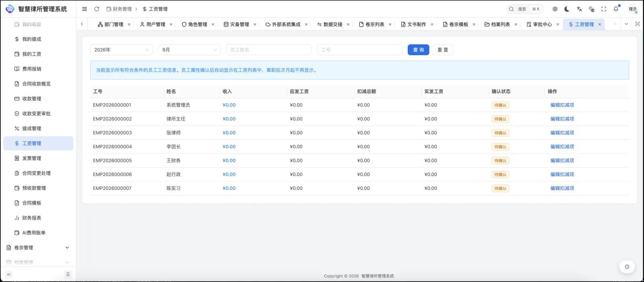644x282 pixels.
Task: Enter fullscreen with the expand icon
Action: [604, 9]
